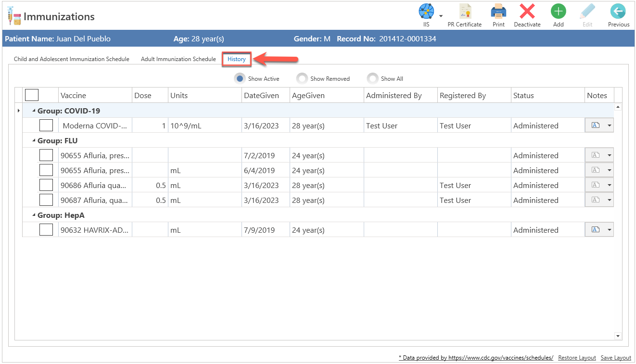Sort by the Status column header
This screenshot has width=636, height=364.
pyautogui.click(x=548, y=95)
